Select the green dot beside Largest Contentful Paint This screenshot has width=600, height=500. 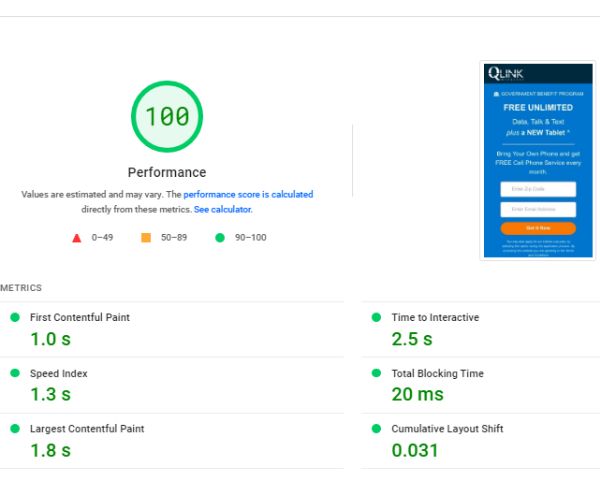pos(15,428)
